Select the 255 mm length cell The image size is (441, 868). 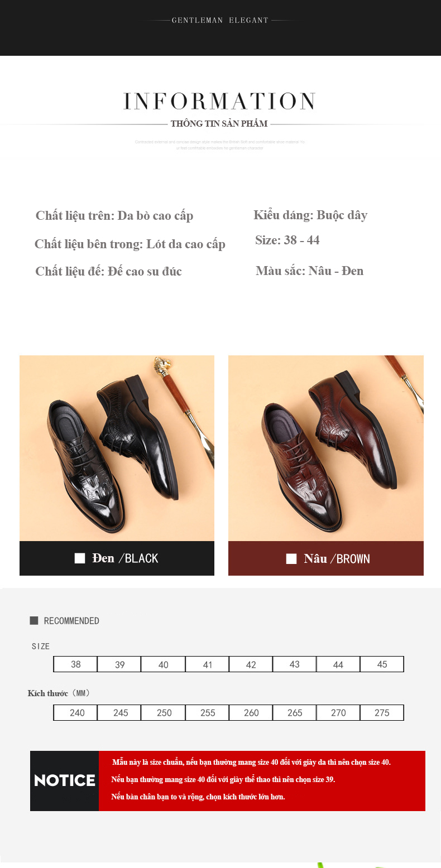coord(208,713)
